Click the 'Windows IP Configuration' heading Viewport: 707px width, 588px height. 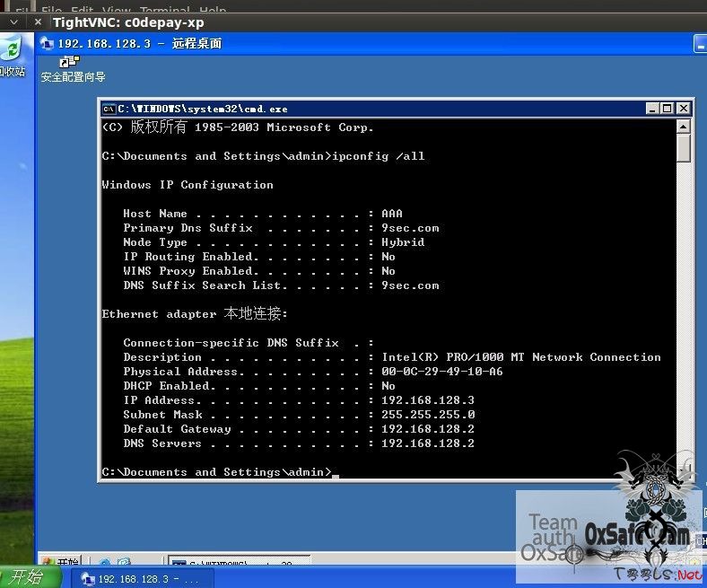(188, 185)
